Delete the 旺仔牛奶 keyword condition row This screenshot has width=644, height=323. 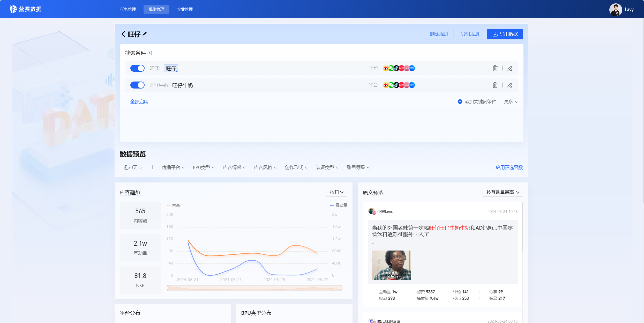495,85
